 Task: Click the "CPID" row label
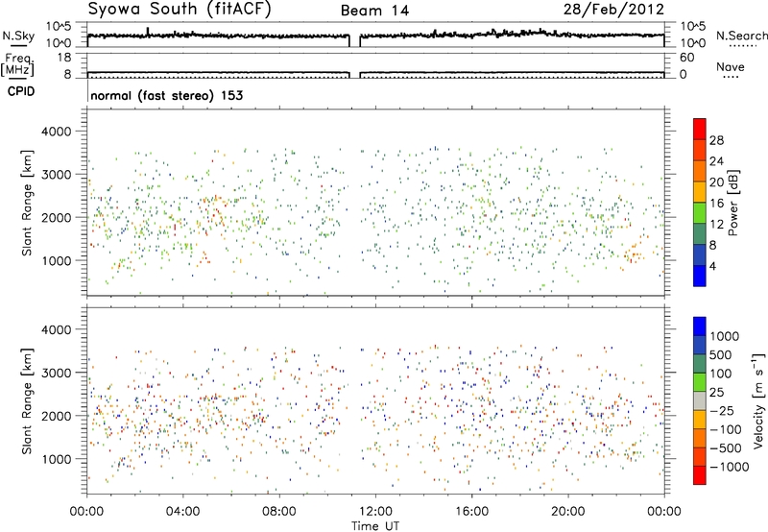21,91
